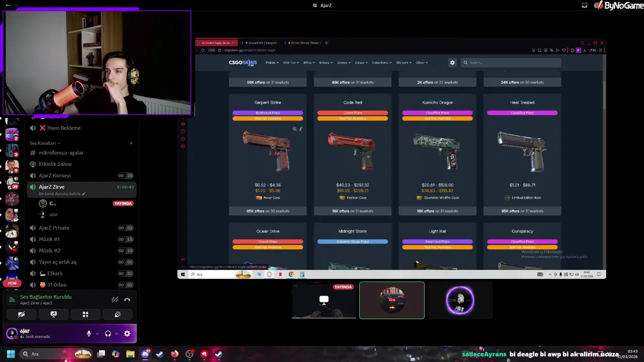Open Light Rail skin title
Viewport: 644px width, 362px height.
coord(438,231)
